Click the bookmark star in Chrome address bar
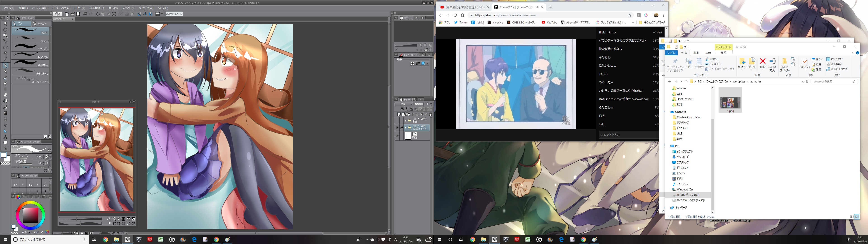 click(630, 15)
